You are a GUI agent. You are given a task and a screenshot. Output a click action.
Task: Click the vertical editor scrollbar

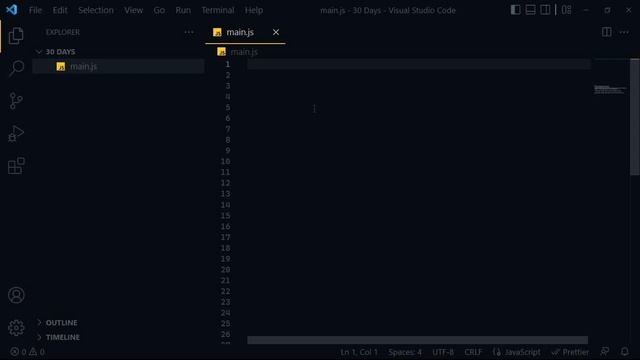click(635, 117)
